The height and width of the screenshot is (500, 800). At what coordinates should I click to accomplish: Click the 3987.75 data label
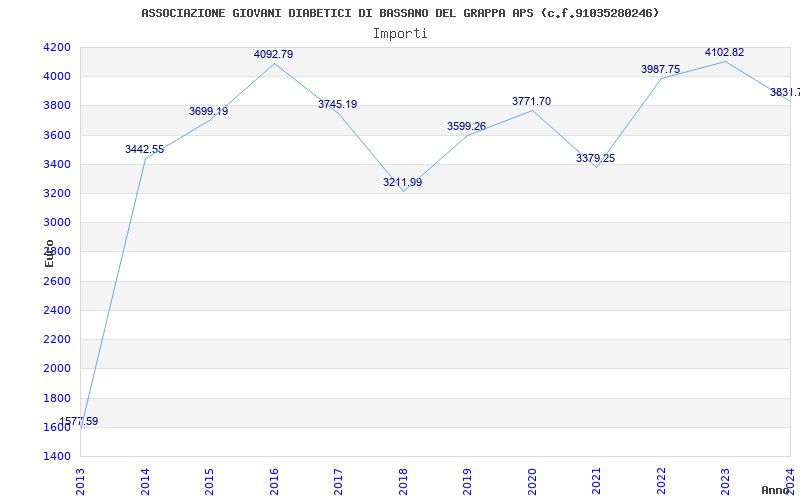tap(660, 69)
